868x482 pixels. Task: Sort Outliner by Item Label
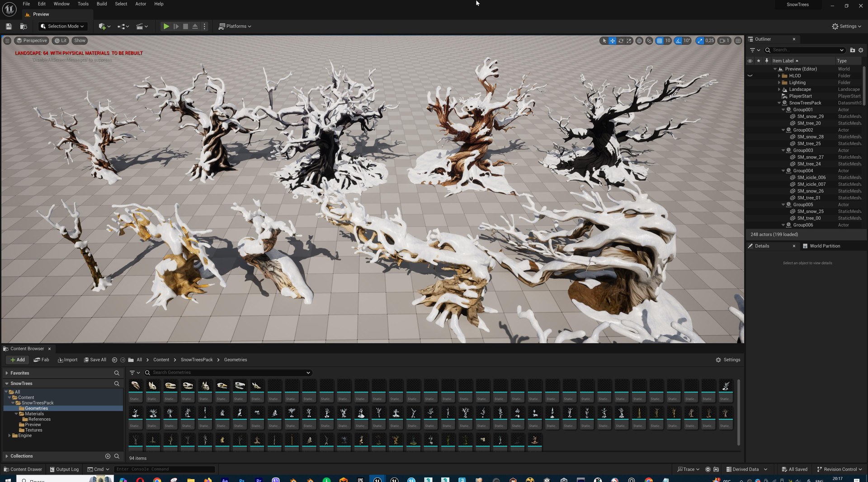pyautogui.click(x=785, y=61)
